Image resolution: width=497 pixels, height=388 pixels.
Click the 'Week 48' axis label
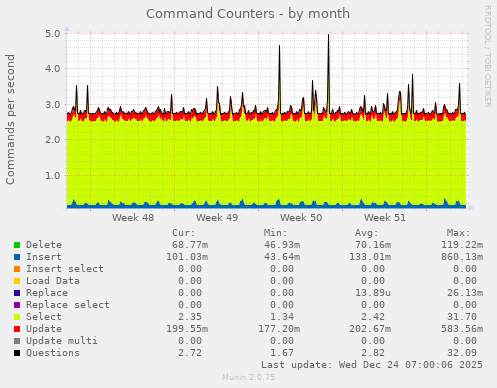point(133,218)
